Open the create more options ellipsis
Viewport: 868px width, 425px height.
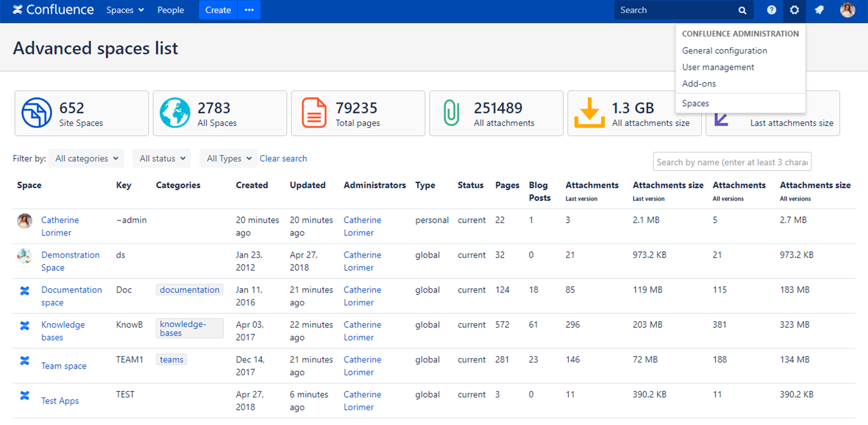(249, 10)
